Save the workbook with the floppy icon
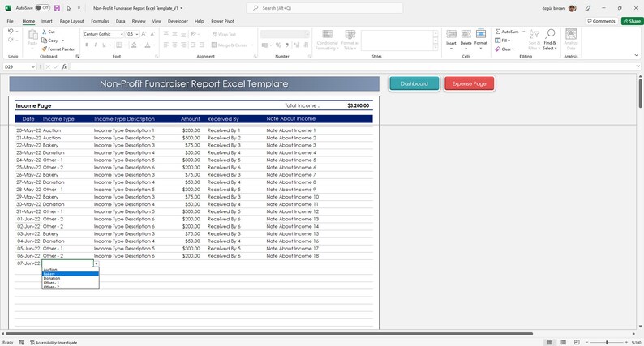 click(x=57, y=8)
